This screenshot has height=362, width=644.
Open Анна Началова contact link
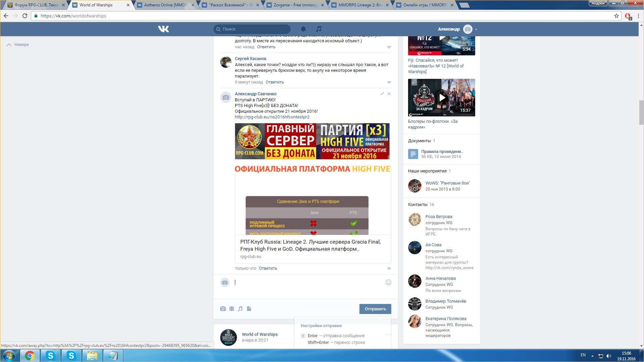(440, 278)
